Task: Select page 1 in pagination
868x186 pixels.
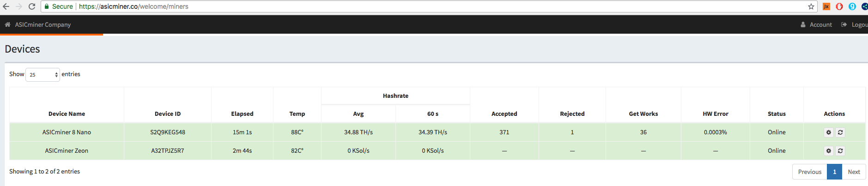Action: [834, 172]
